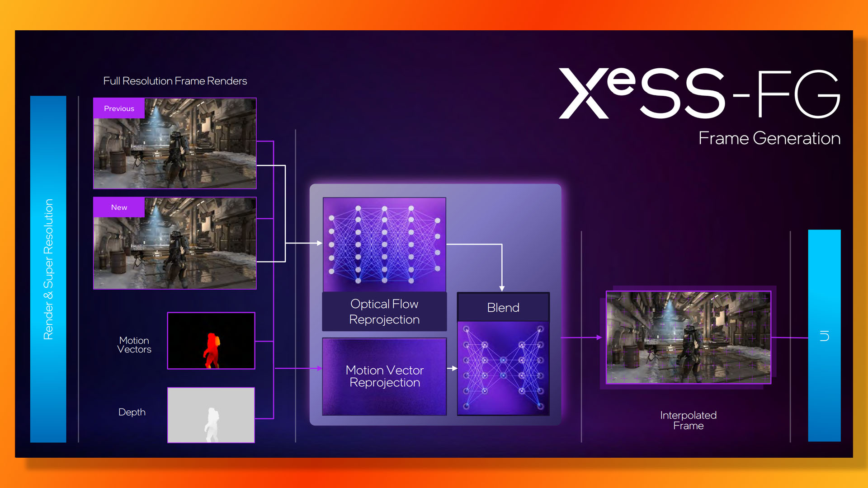Click the Previous frame thumbnail
Screen dimensions: 868x488
pos(175,142)
